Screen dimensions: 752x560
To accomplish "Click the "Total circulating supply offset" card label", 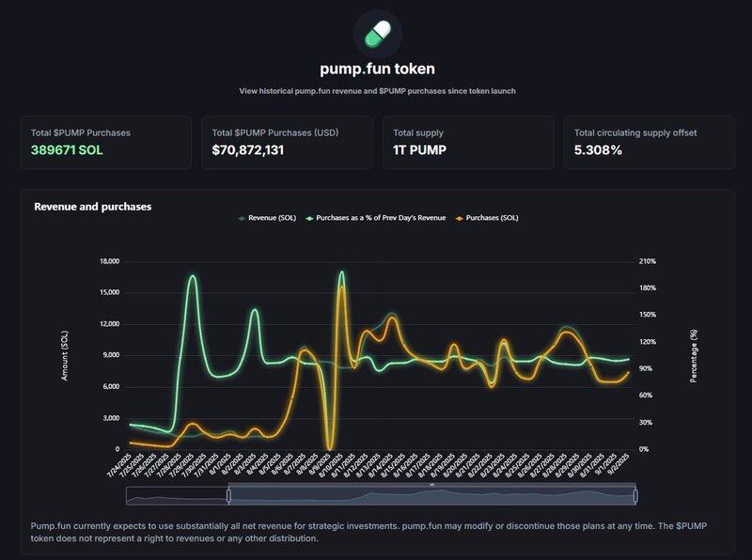I will (635, 132).
